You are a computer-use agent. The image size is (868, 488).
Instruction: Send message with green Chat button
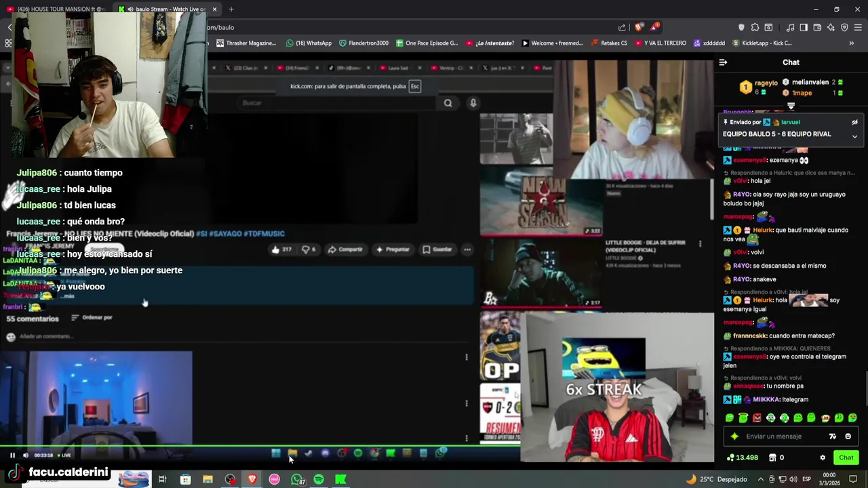(x=846, y=457)
